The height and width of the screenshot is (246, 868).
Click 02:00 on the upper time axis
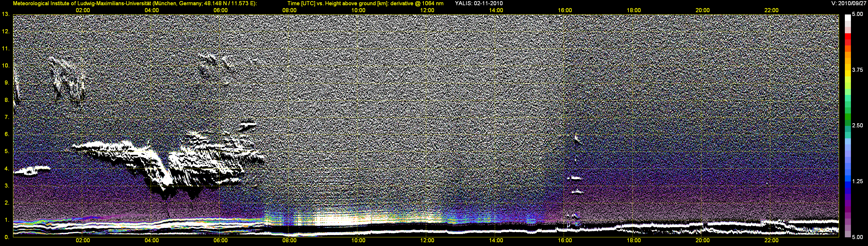[82, 10]
